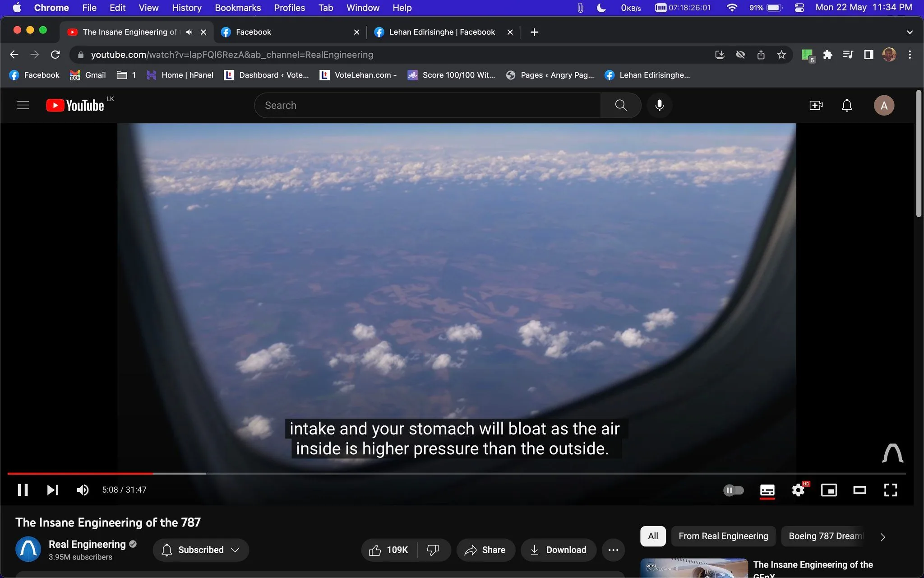Mute the video volume
Image resolution: width=924 pixels, height=578 pixels.
(83, 490)
